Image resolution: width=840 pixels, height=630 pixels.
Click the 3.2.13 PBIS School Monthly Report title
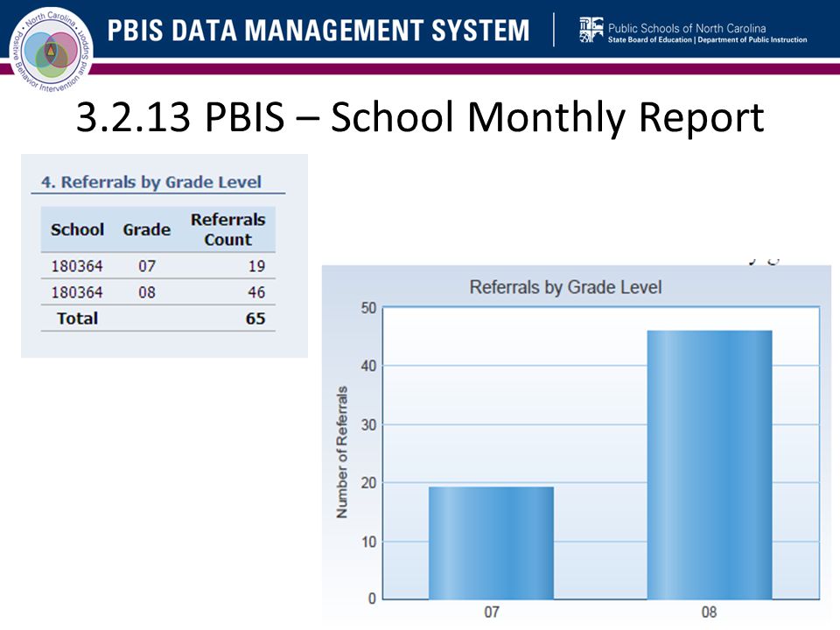pyautogui.click(x=421, y=116)
